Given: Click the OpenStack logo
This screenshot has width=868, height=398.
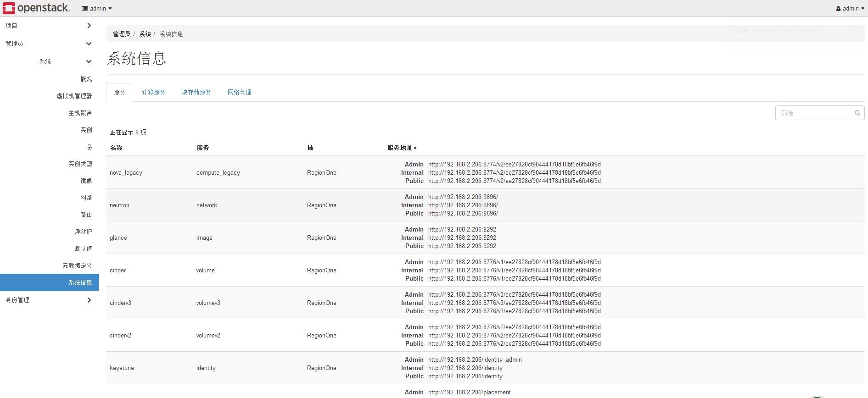Looking at the screenshot, I should pyautogui.click(x=36, y=8).
